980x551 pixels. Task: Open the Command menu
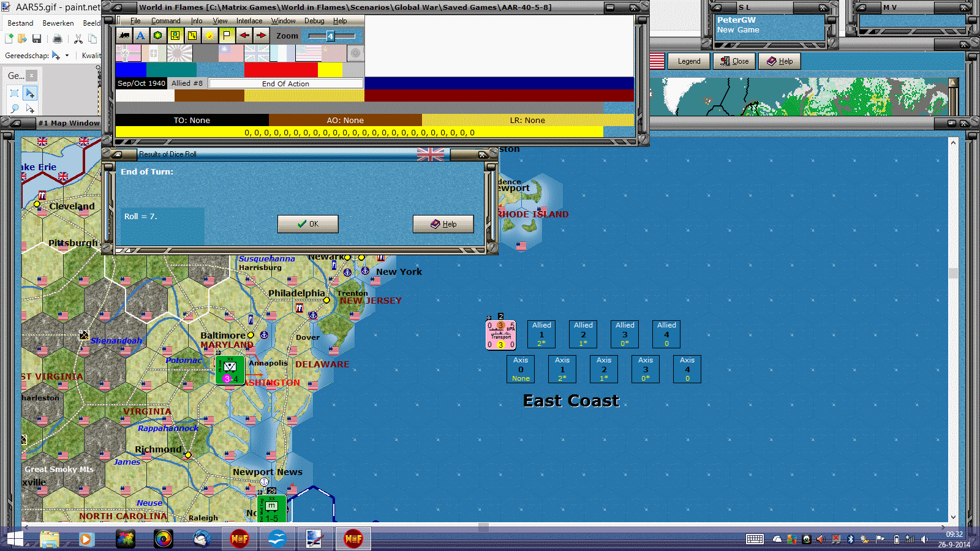166,21
